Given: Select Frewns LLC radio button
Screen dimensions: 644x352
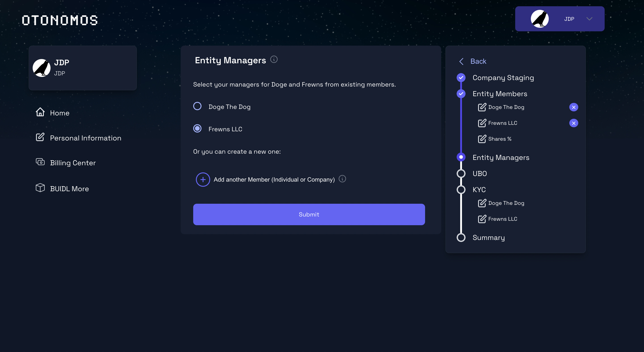Looking at the screenshot, I should (197, 129).
